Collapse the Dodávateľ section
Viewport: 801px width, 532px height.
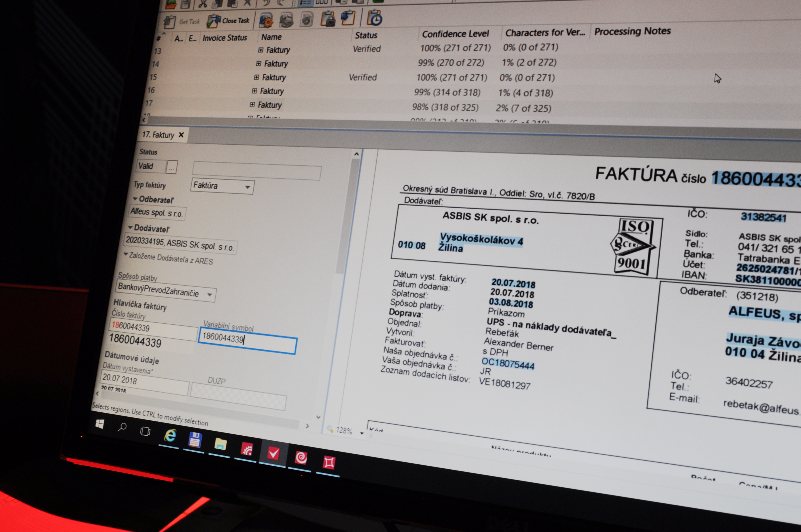click(x=130, y=227)
